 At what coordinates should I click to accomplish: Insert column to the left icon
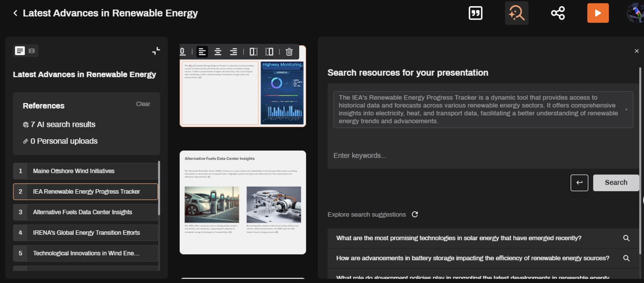click(x=269, y=52)
